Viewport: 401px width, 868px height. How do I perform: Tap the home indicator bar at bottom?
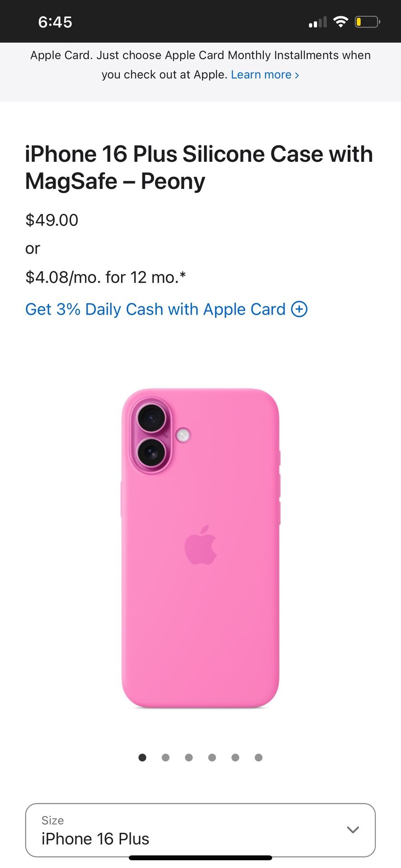coord(200,858)
